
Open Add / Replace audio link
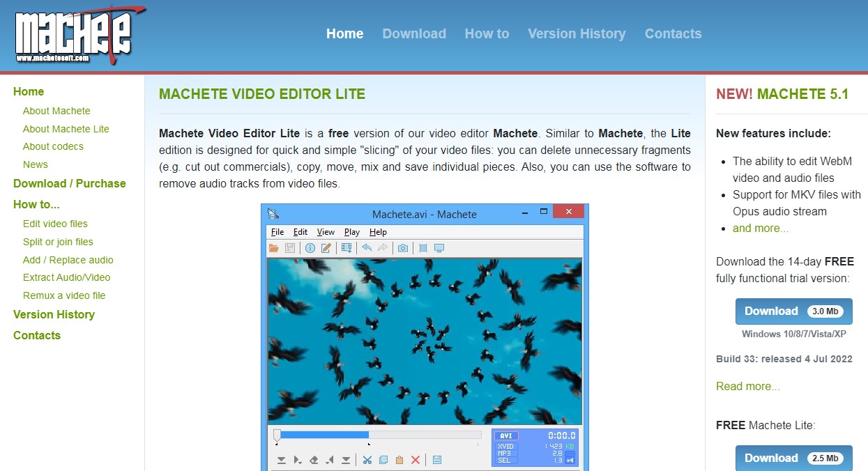click(68, 260)
